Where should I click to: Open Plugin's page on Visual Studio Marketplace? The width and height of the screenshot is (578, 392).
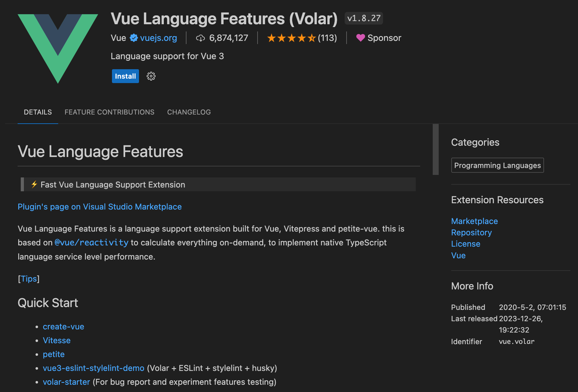click(100, 207)
